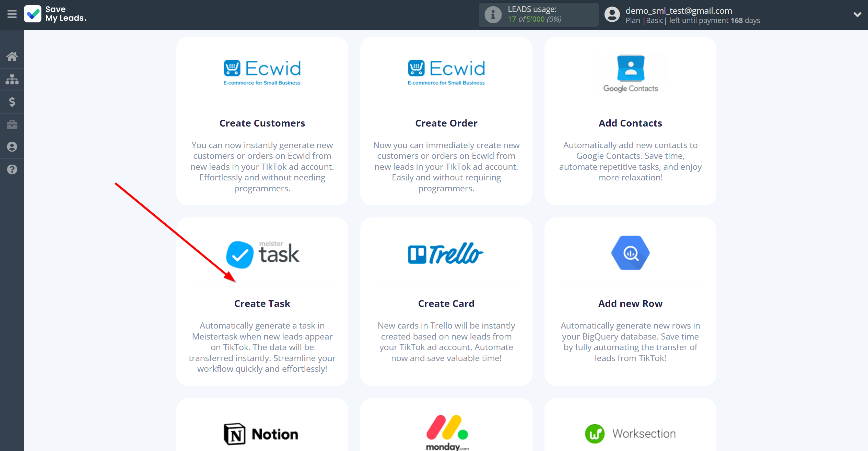Select the Google Contacts logo
The image size is (868, 451).
click(630, 73)
